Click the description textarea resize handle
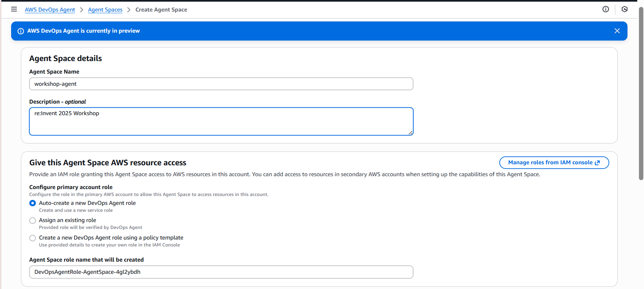 [410, 133]
